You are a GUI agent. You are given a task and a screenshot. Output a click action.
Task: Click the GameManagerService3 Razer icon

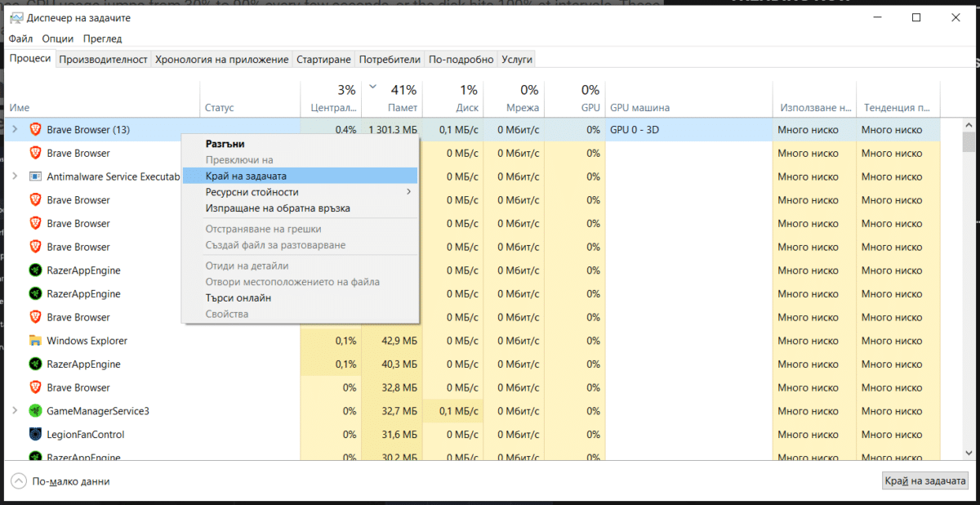pos(35,411)
